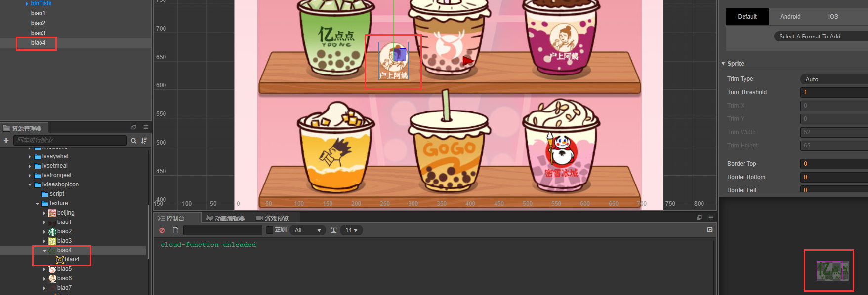
Task: Click the script folder icon
Action: pyautogui.click(x=45, y=194)
